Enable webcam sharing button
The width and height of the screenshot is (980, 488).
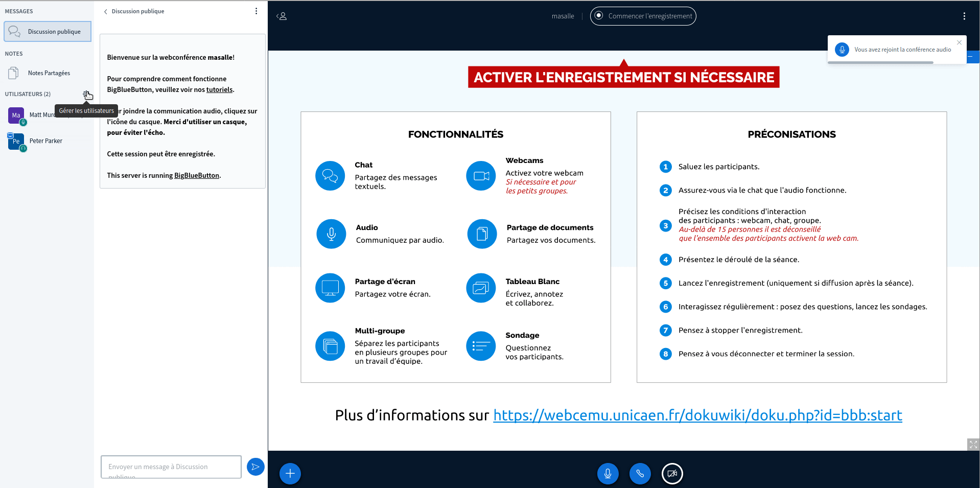click(672, 474)
